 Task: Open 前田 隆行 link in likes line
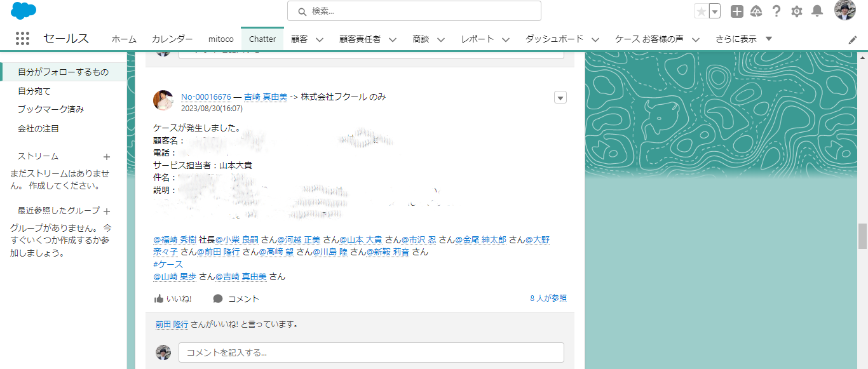click(172, 324)
